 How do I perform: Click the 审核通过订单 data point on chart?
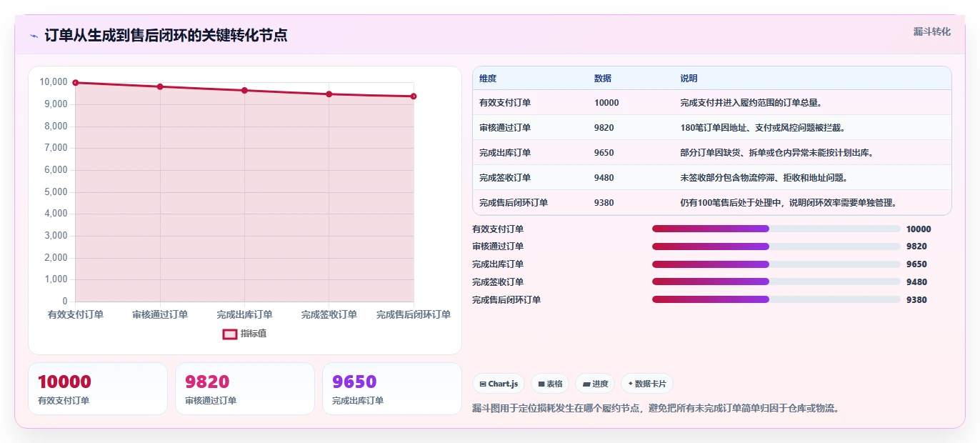[x=160, y=86]
